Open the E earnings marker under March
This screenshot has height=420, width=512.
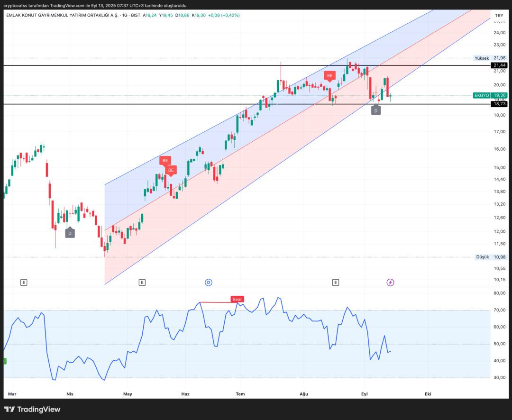[24, 282]
